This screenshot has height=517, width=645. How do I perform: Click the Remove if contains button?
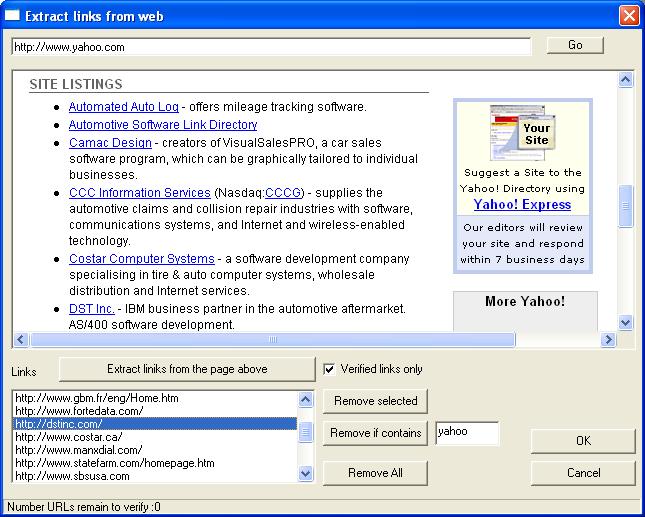(x=375, y=433)
